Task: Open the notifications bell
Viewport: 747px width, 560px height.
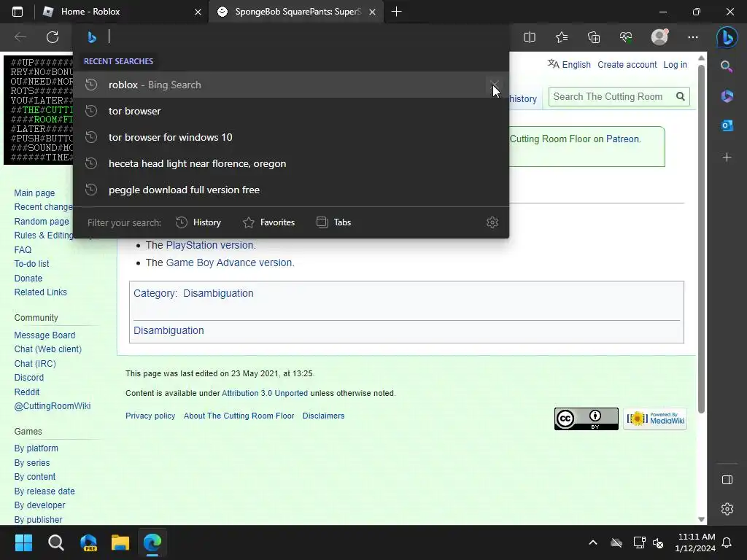Action: point(727,542)
